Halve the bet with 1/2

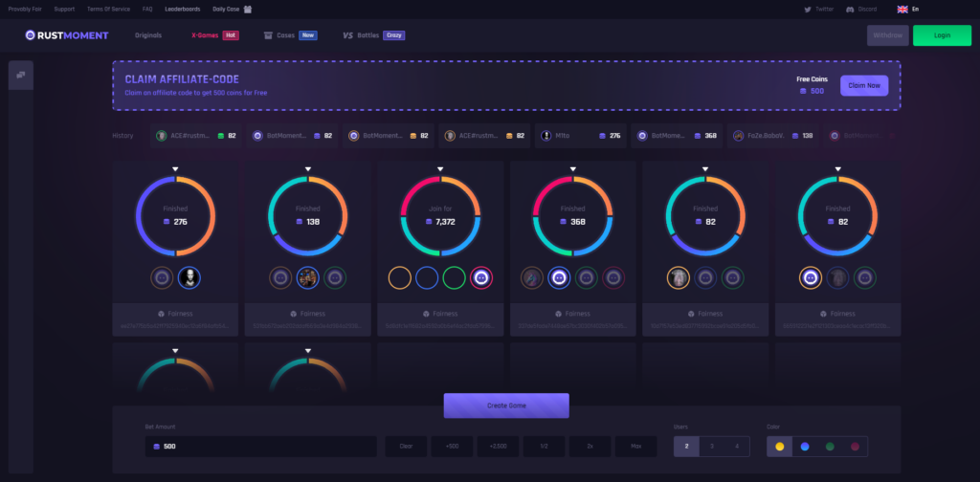(x=544, y=447)
